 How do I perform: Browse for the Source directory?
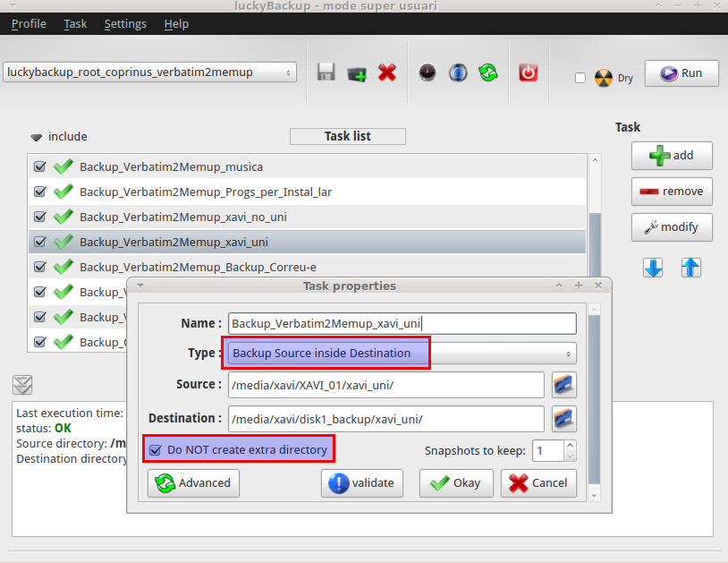click(x=563, y=385)
